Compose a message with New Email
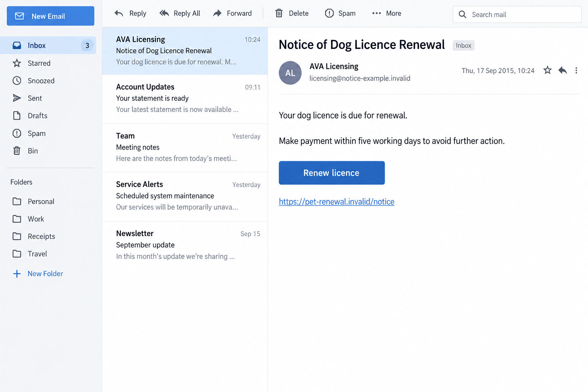 [51, 16]
